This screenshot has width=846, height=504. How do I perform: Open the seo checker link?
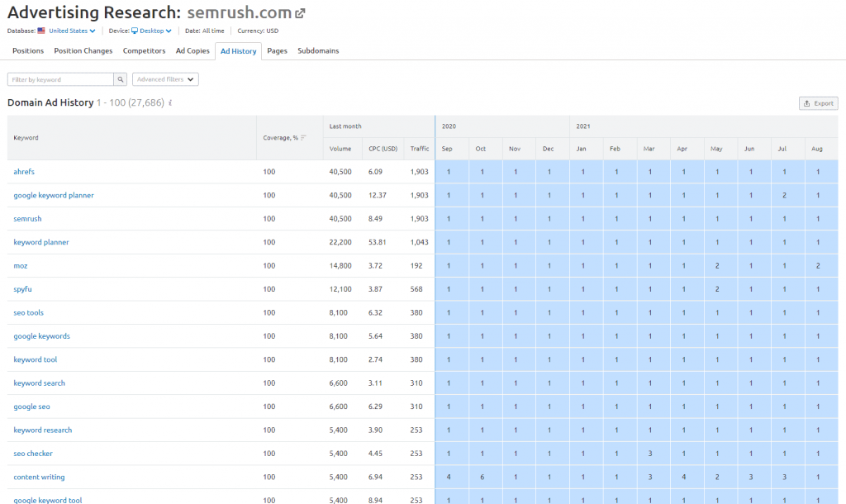(x=33, y=454)
